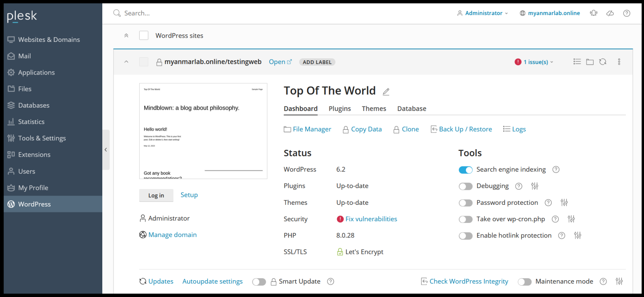Screen dimensions: 644x297
Task: Open the three-dot more actions menu
Action: 619,62
